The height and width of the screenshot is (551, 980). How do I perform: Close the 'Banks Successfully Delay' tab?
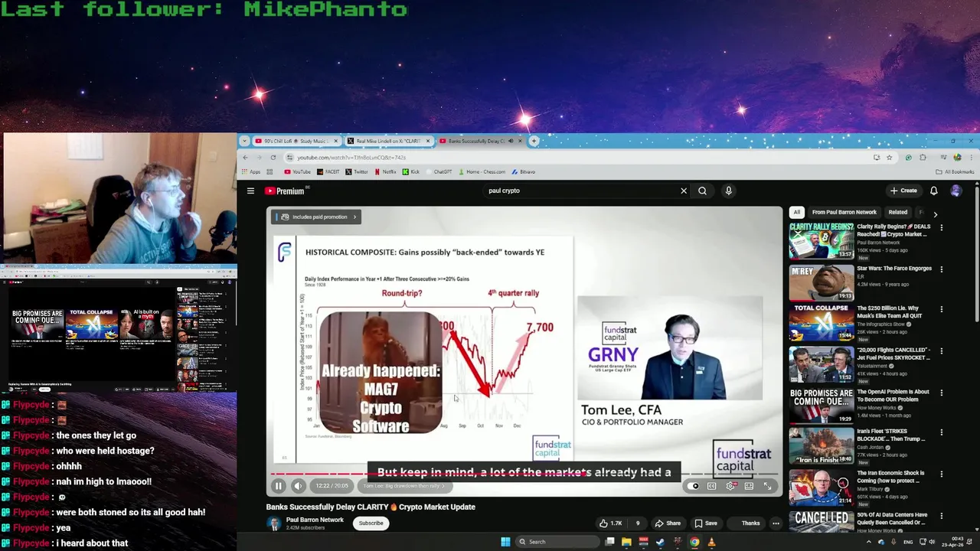point(520,141)
